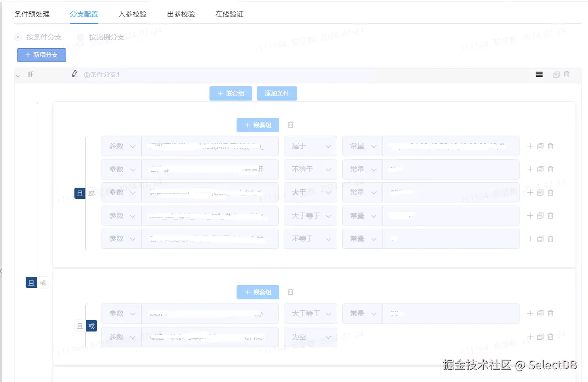Screen dimensions: 588x382
Task: Copy the 不等于 row directly below the 属于 row
Action: pyautogui.click(x=540, y=169)
